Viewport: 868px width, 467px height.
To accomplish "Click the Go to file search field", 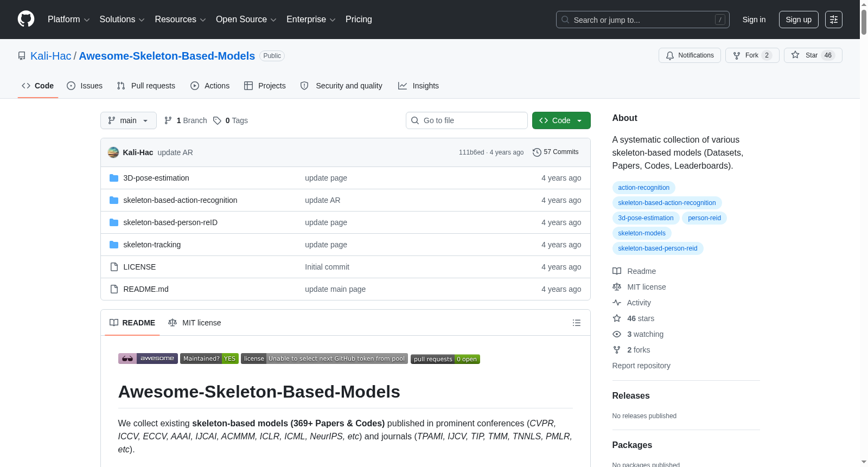I will (x=467, y=120).
